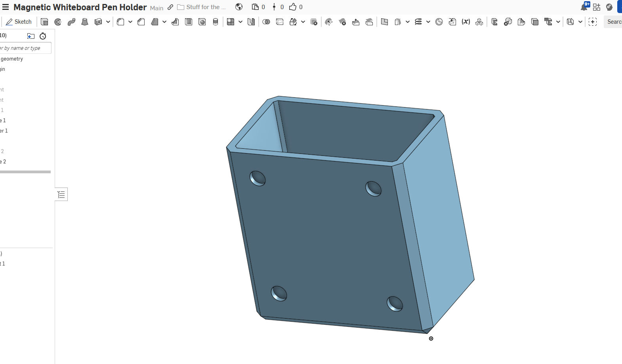Select the Revolve tool

[x=58, y=22]
